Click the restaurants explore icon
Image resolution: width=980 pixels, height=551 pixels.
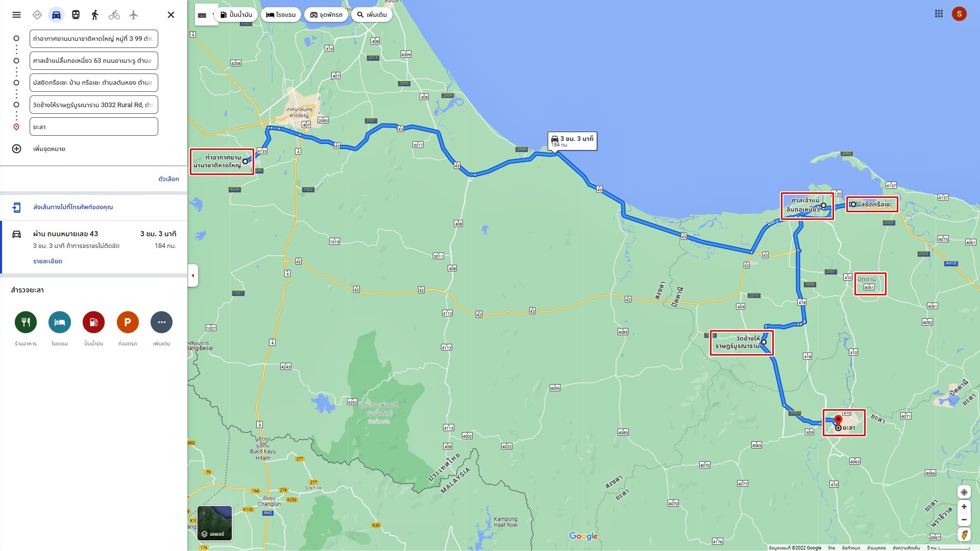(x=26, y=322)
